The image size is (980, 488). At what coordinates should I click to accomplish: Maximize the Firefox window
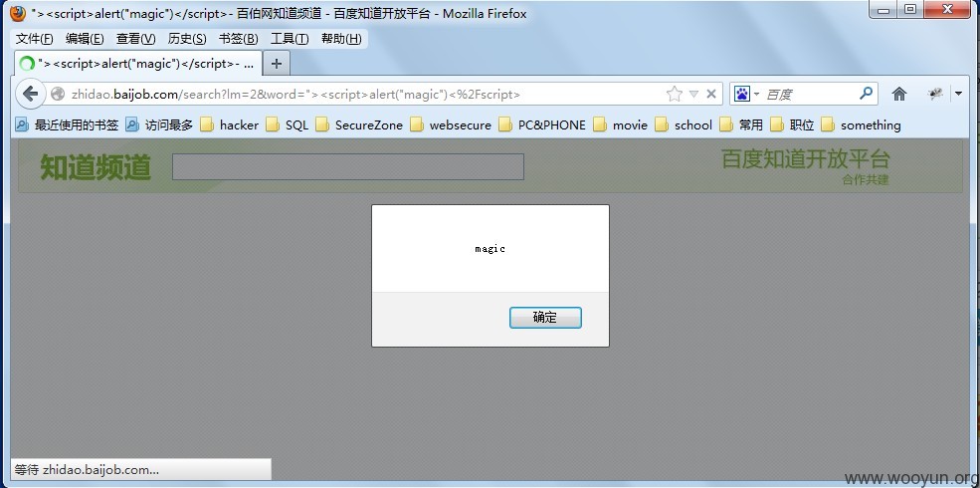point(910,9)
